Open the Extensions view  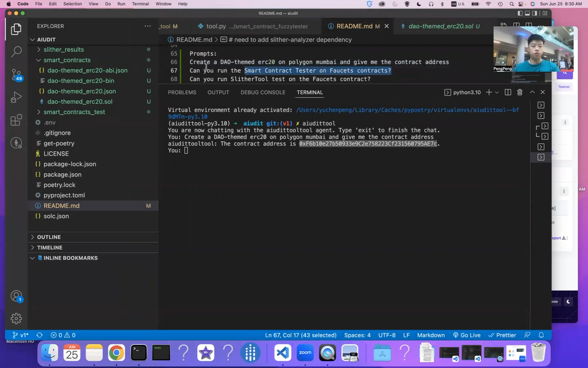16,120
